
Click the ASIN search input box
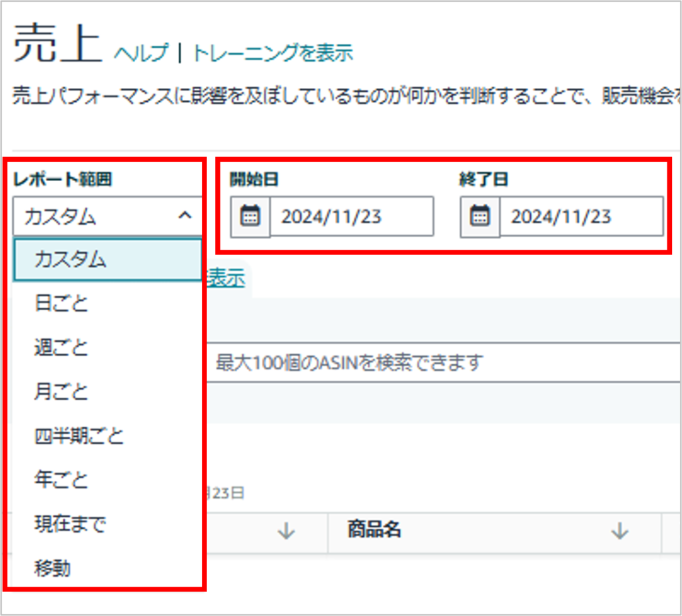coord(443,362)
